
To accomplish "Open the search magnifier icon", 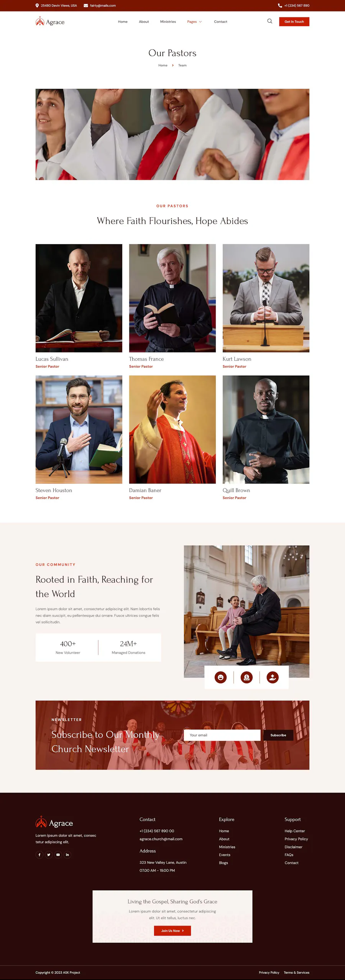I will (x=270, y=21).
